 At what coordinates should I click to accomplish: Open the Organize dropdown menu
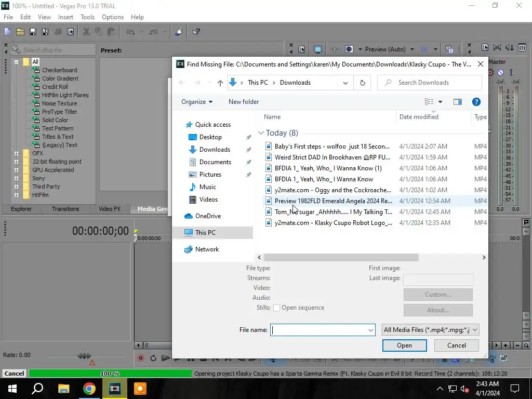pyautogui.click(x=197, y=102)
